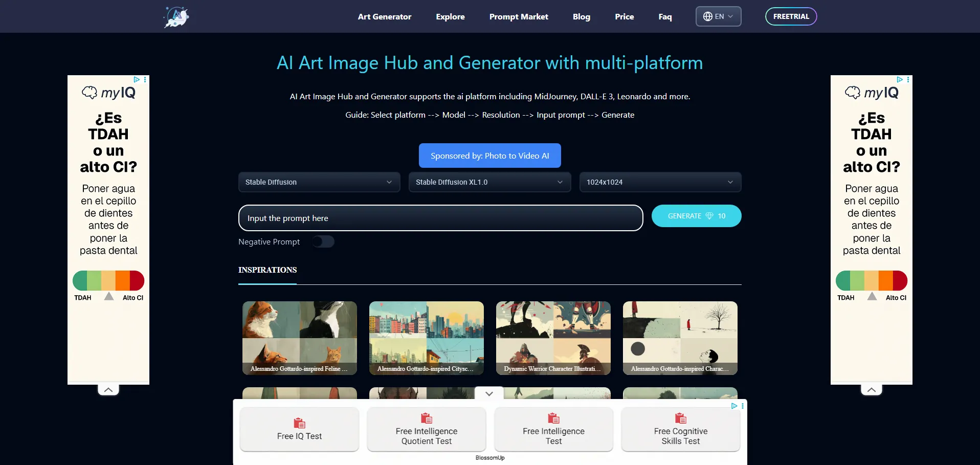Click the prompt input field

coord(440,218)
